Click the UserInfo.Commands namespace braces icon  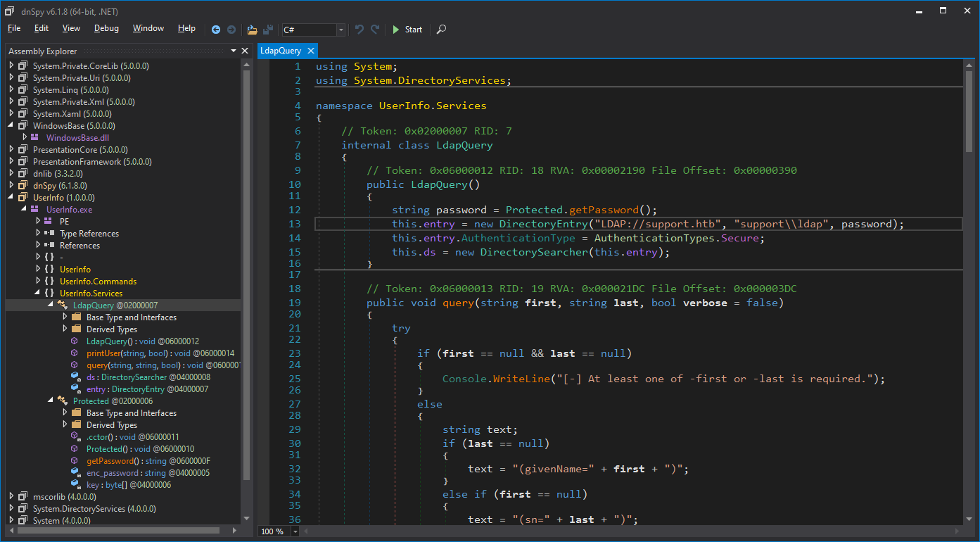point(49,281)
